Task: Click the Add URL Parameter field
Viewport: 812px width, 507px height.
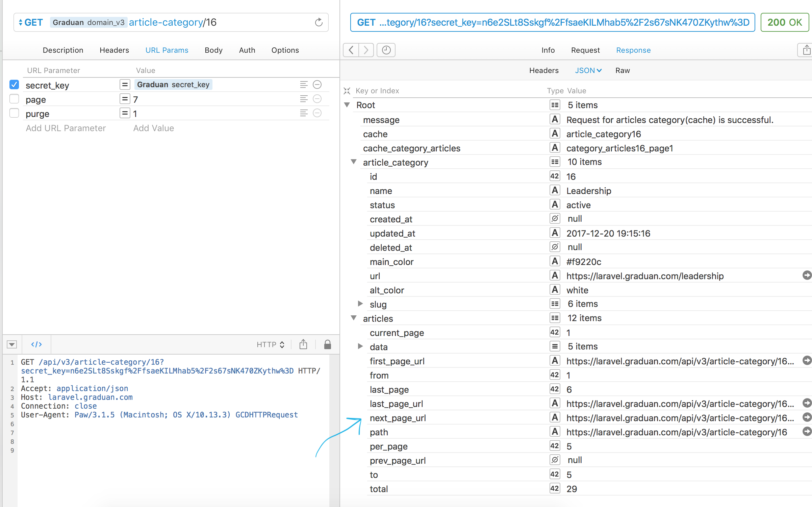Action: [x=66, y=128]
